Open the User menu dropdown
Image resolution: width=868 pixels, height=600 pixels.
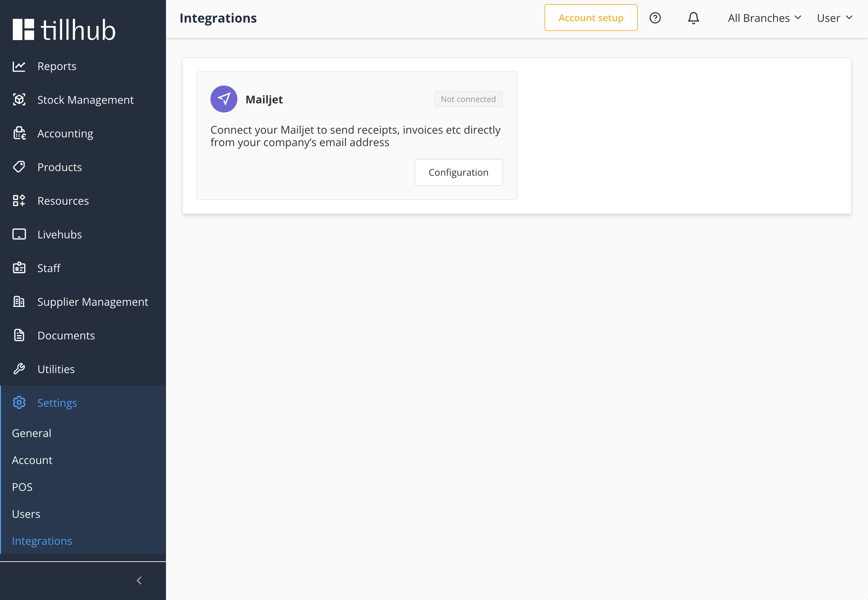pos(834,18)
